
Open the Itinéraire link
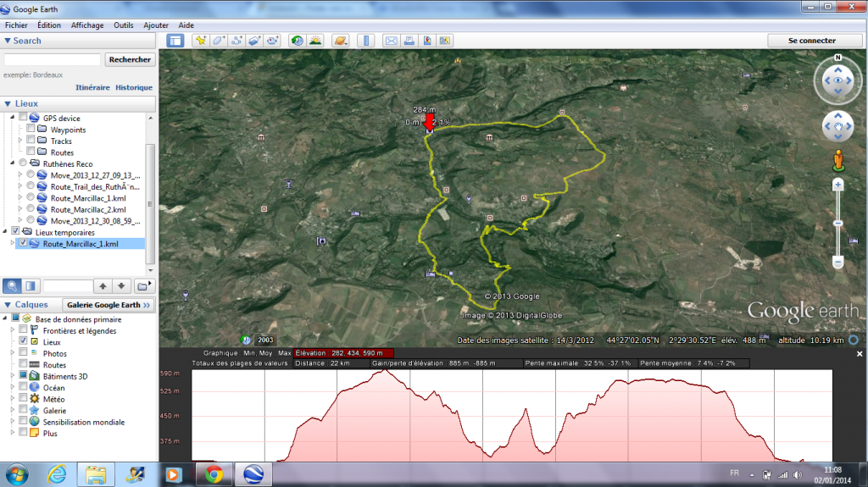[x=92, y=87]
